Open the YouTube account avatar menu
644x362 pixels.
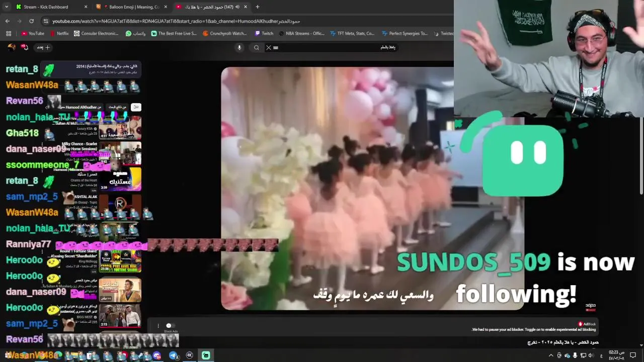click(11, 47)
